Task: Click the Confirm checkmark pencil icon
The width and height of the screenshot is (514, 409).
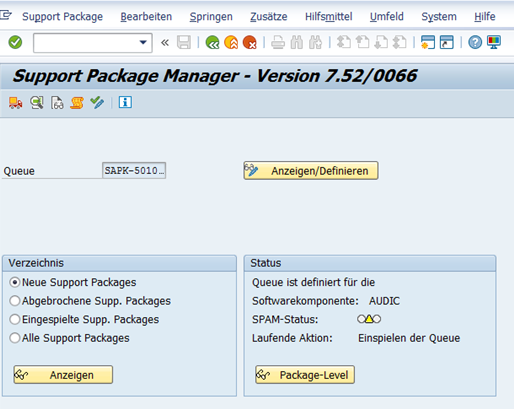Action: pyautogui.click(x=97, y=103)
